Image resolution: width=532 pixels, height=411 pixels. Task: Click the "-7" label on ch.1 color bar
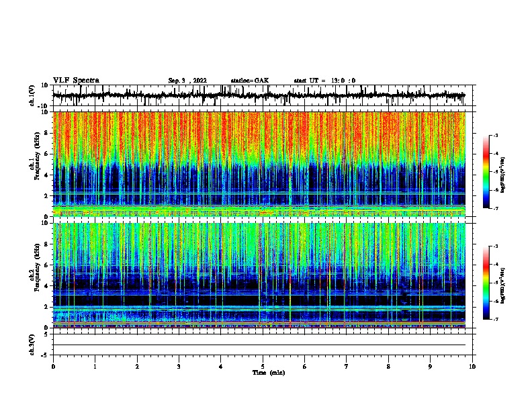[495, 208]
